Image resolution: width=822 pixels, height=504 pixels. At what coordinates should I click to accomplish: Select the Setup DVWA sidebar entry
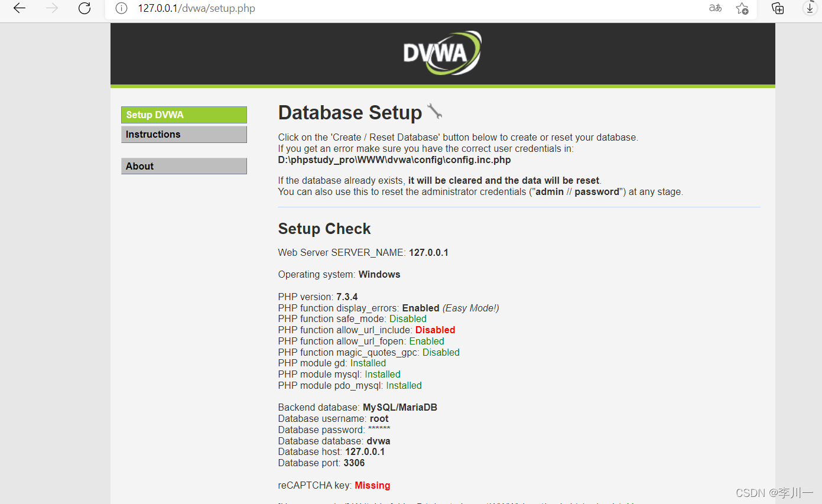pos(184,114)
